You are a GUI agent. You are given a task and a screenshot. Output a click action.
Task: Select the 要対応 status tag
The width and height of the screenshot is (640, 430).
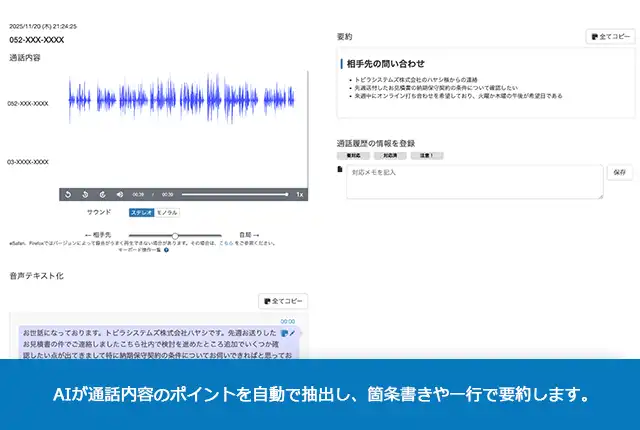pyautogui.click(x=353, y=156)
